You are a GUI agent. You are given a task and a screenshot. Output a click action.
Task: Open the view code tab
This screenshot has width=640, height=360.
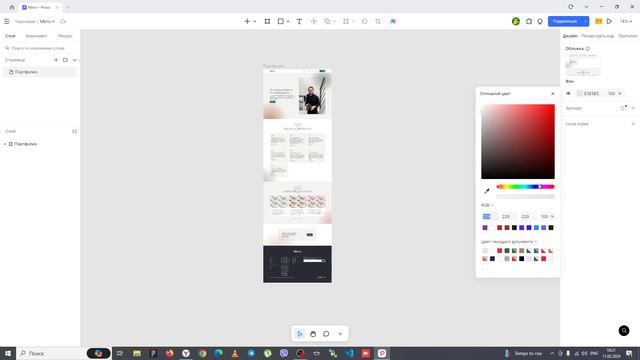pyautogui.click(x=598, y=36)
